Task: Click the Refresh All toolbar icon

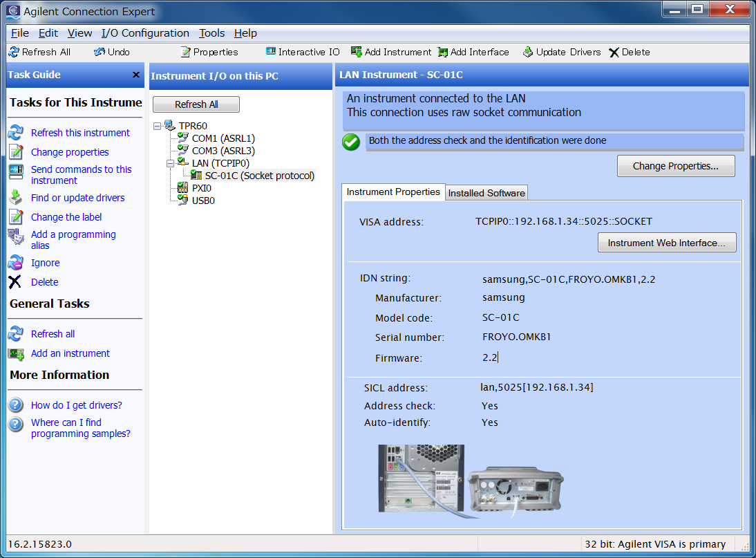Action: click(x=15, y=52)
